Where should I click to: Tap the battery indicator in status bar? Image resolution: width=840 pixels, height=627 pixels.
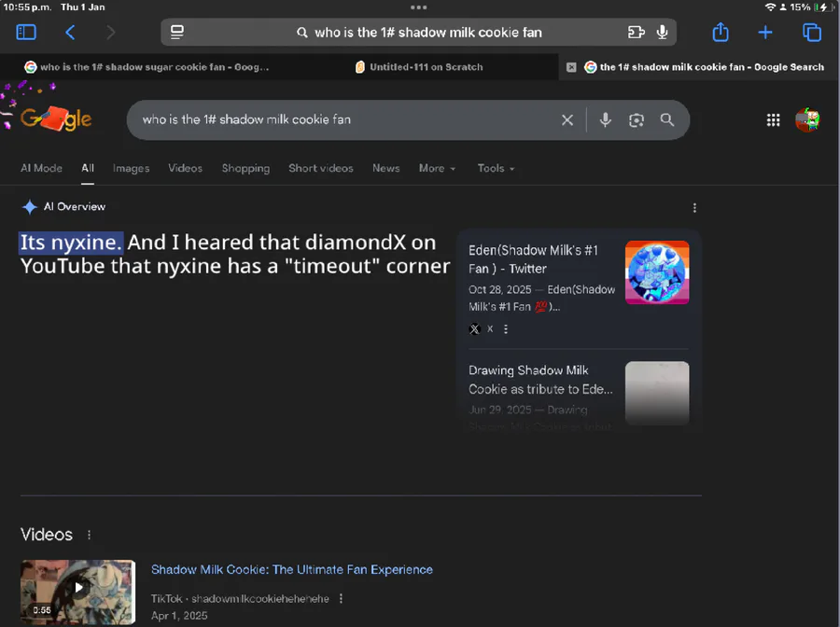pos(821,7)
